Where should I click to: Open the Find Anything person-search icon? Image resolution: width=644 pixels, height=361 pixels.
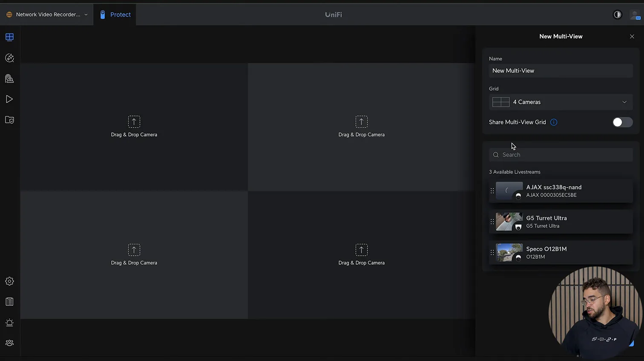click(9, 78)
